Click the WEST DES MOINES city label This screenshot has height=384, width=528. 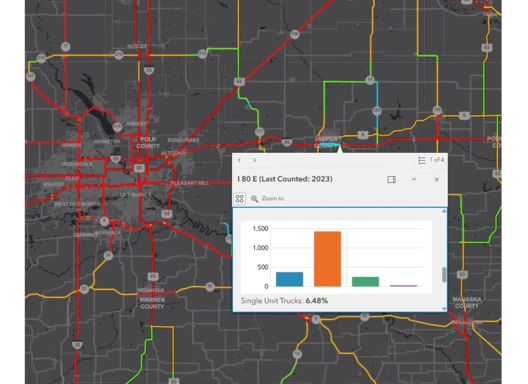pos(77,204)
